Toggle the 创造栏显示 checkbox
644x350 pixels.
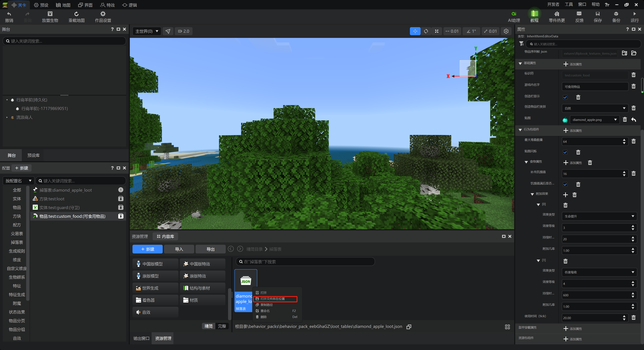coord(565,97)
